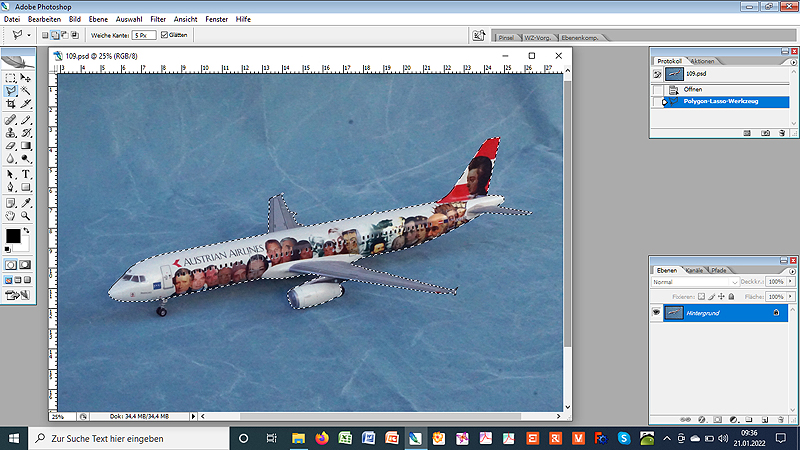Open the Datei menu

12,19
